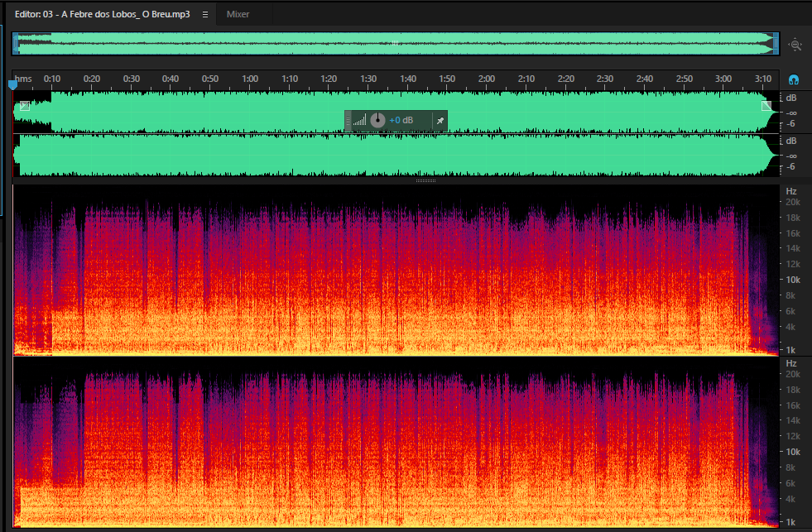Click the left handle of zoom navigator
This screenshot has width=812, height=532.
(x=16, y=44)
